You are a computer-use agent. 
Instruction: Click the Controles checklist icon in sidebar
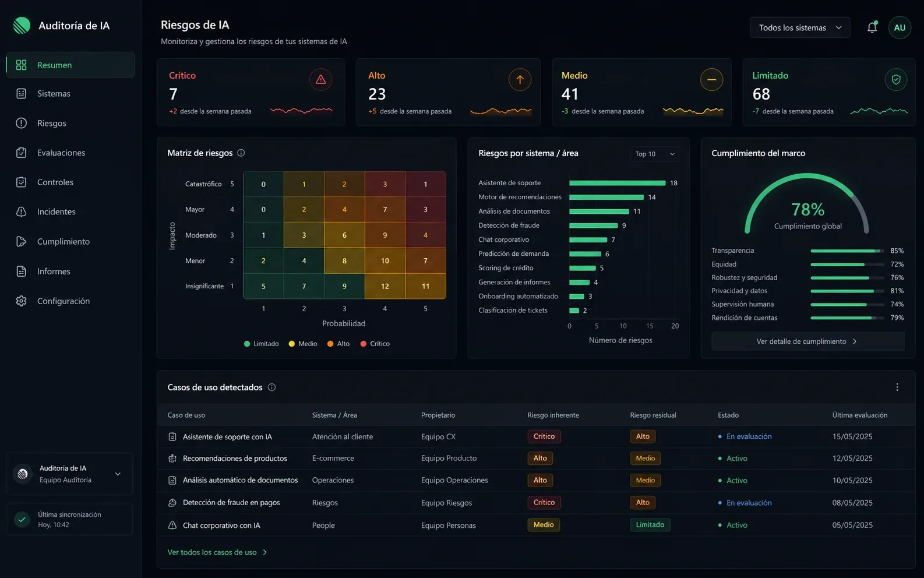pos(22,182)
